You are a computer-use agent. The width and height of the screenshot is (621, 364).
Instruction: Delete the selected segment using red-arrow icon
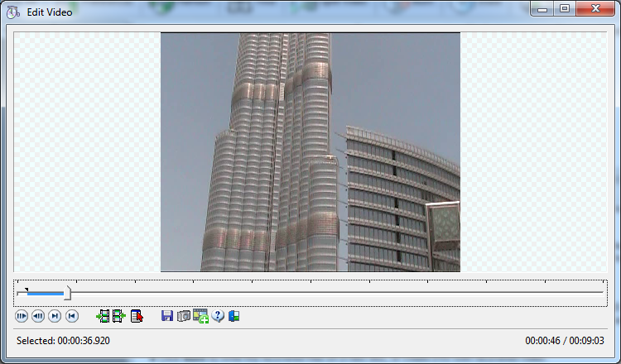pyautogui.click(x=137, y=316)
